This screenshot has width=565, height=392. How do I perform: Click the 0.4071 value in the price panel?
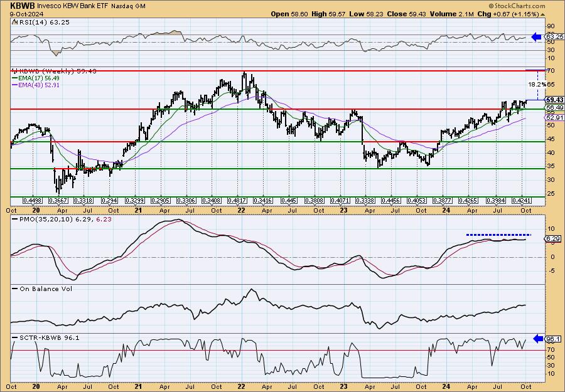(340, 201)
